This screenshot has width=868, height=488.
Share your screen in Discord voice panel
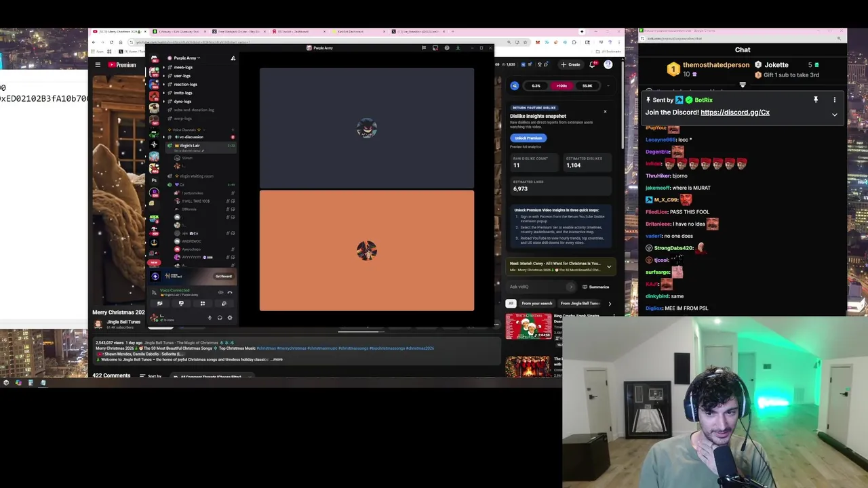[x=181, y=304]
